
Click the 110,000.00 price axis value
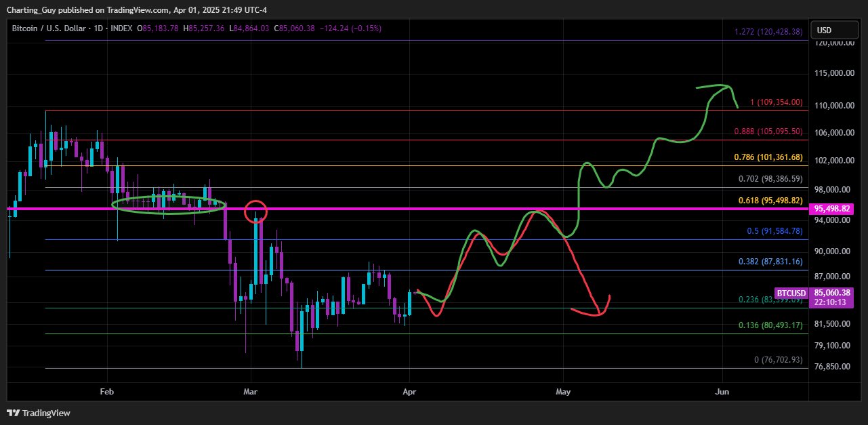[x=833, y=105]
